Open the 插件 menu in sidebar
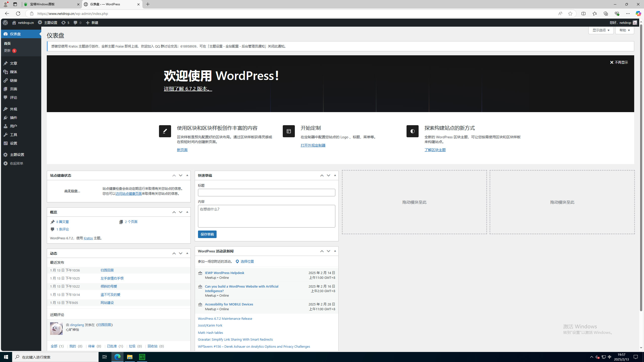Image resolution: width=644 pixels, height=362 pixels. tap(14, 118)
